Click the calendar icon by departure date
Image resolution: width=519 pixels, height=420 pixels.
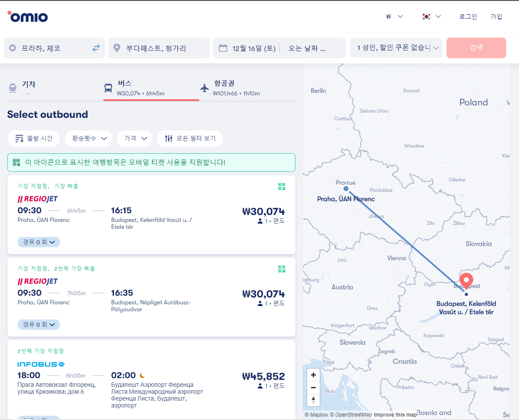point(223,48)
